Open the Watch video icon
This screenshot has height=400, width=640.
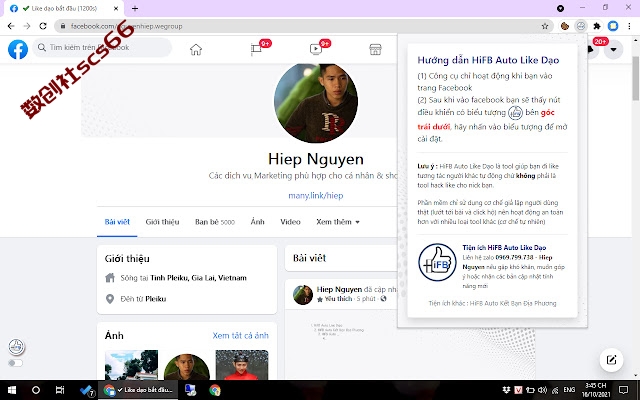(316, 49)
